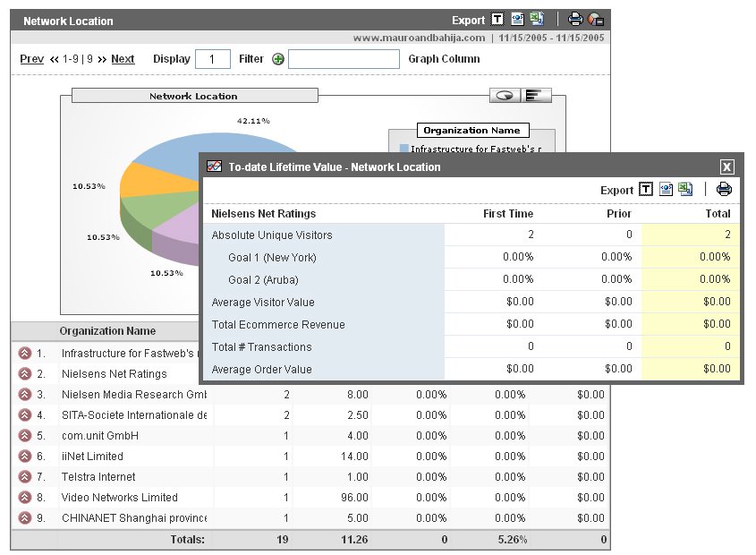756x555 pixels.
Task: Switch graph to bar chart view
Action: (x=535, y=95)
